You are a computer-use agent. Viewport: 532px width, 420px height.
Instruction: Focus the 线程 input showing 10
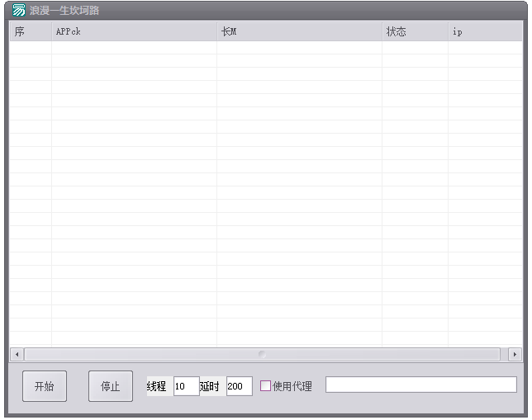(186, 386)
